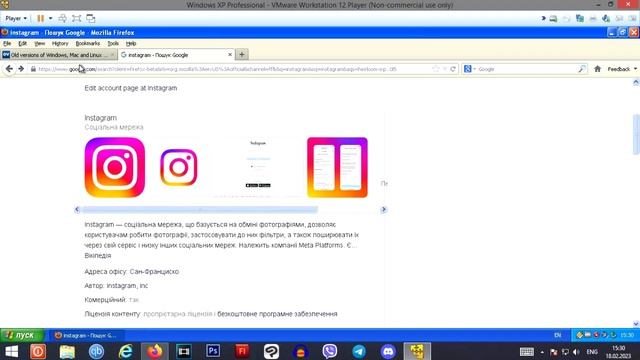Open the XP Start (пуск) button
The image size is (640, 360).
pos(22,335)
